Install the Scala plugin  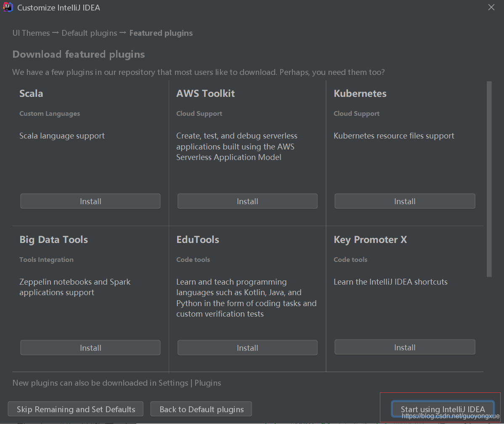point(90,201)
